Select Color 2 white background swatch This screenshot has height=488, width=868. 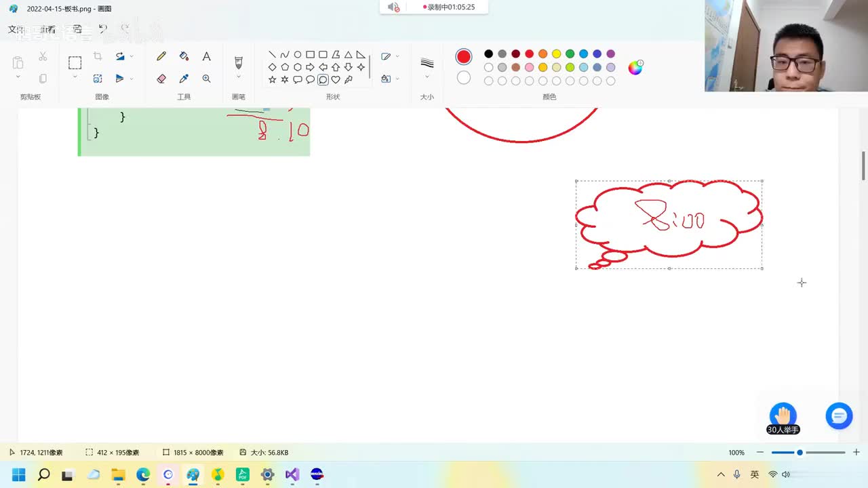click(x=464, y=78)
